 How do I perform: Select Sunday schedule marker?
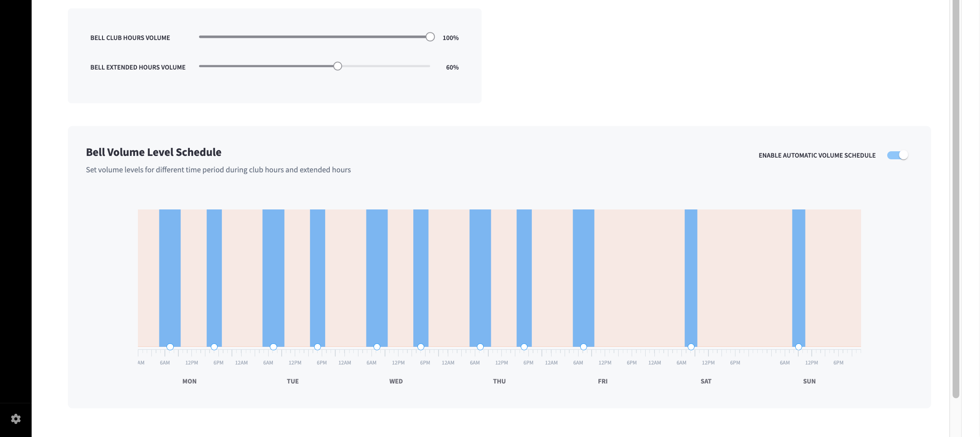click(x=799, y=347)
